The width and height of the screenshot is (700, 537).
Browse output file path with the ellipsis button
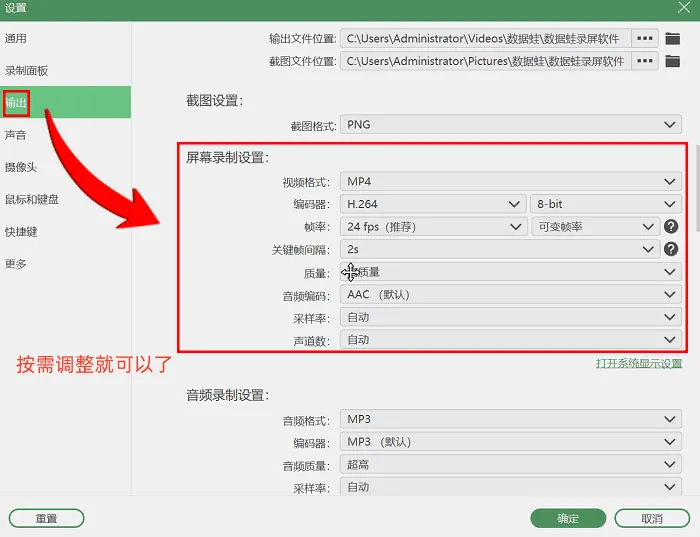[x=645, y=39]
